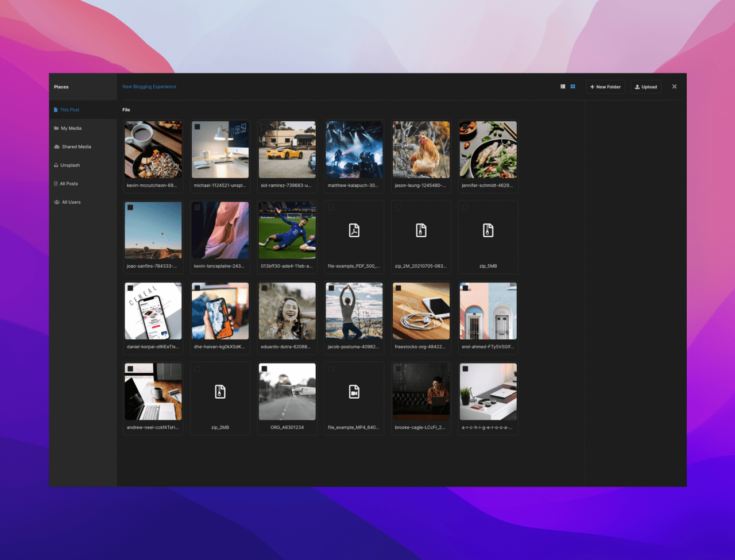
Task: Select the jason-leung chicken photo thumbnail
Action: (x=421, y=149)
